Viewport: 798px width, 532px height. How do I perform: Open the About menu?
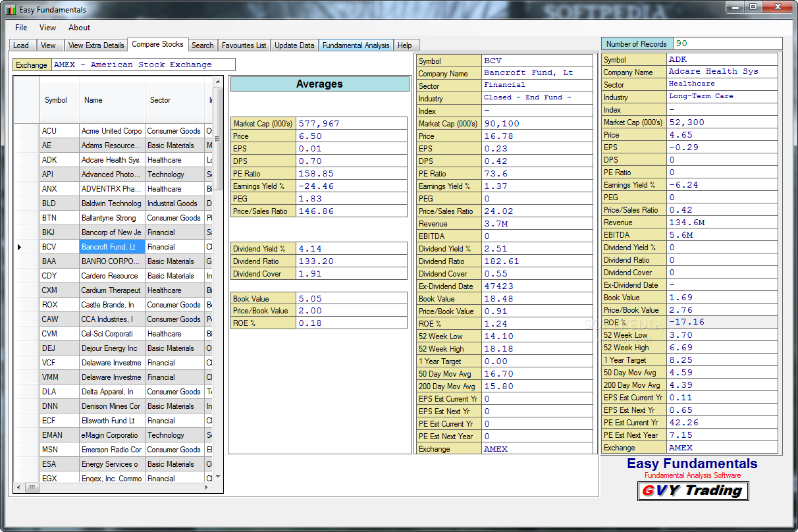[x=79, y=28]
